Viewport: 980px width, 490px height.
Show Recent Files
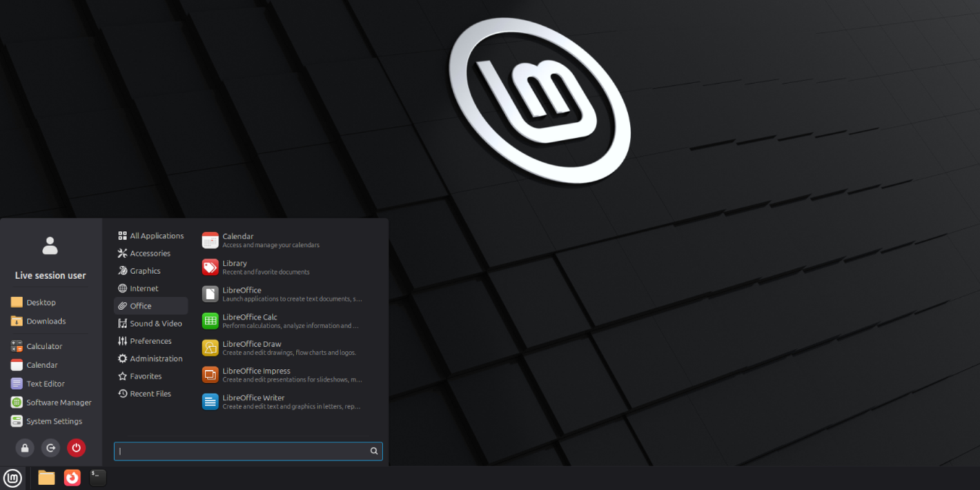pos(149,393)
